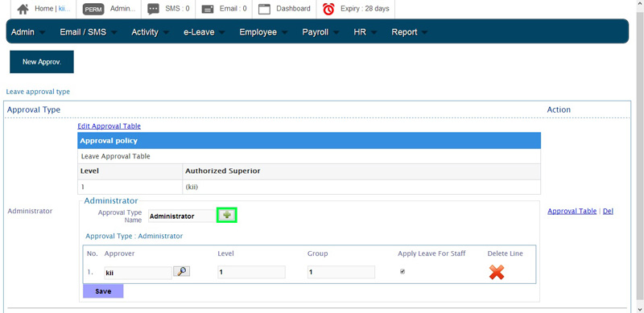Open the Report dropdown menu
Image resolution: width=644 pixels, height=313 pixels.
click(x=410, y=32)
